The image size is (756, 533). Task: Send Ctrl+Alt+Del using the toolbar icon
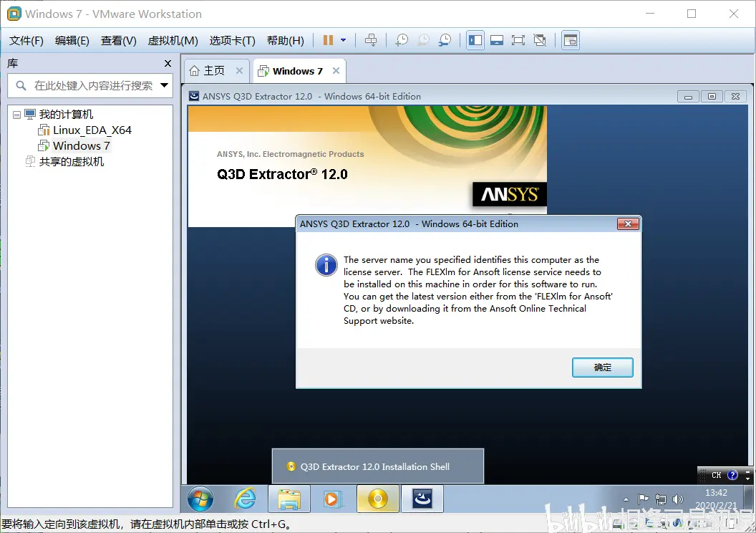371,41
